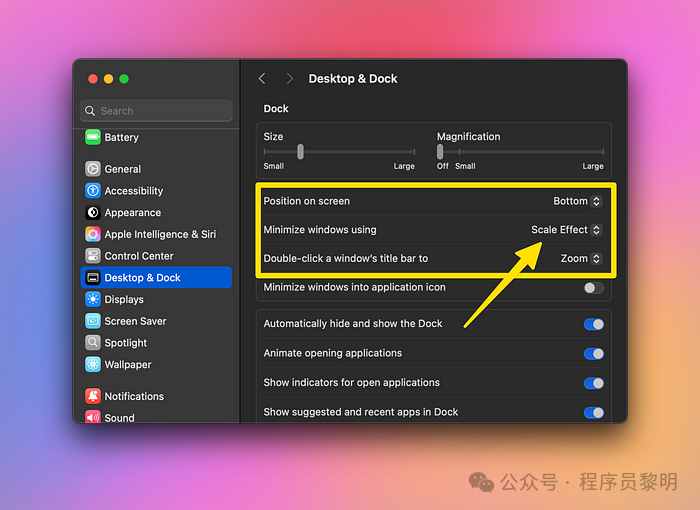The image size is (700, 510).
Task: Go back with the left chevron
Action: point(262,79)
